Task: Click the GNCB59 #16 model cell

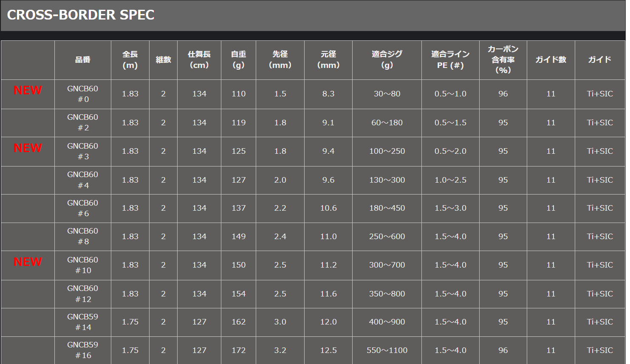Action: [83, 350]
